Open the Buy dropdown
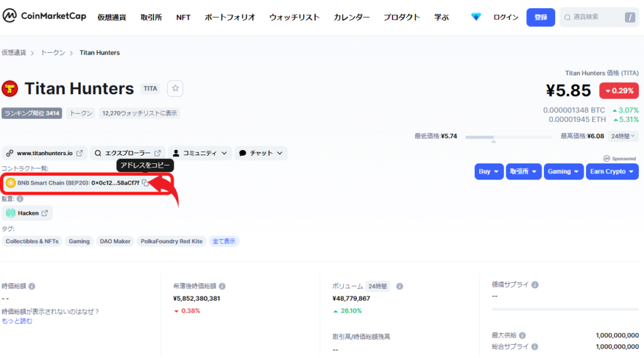Viewport: 644px width, 358px height. point(489,171)
